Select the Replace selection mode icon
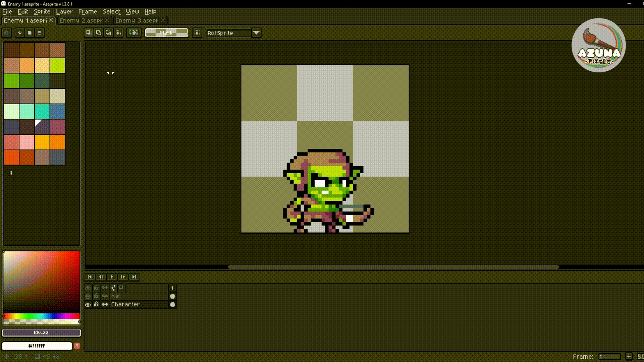644x362 pixels. pyautogui.click(x=89, y=33)
